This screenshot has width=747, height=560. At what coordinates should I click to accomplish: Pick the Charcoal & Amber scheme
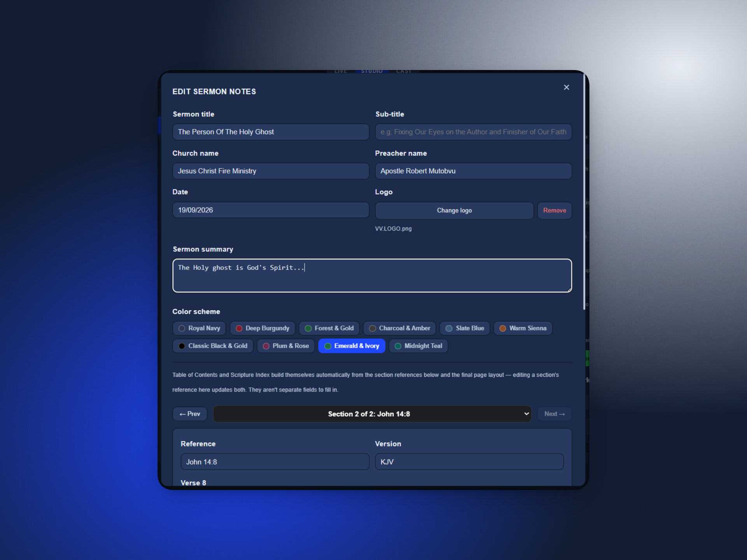pos(400,328)
